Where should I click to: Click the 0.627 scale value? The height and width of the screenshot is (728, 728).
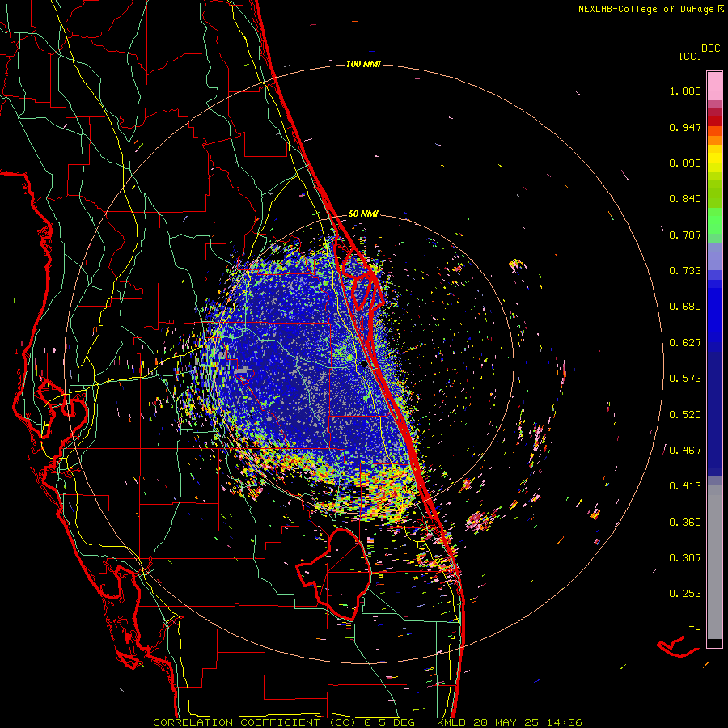click(x=685, y=343)
